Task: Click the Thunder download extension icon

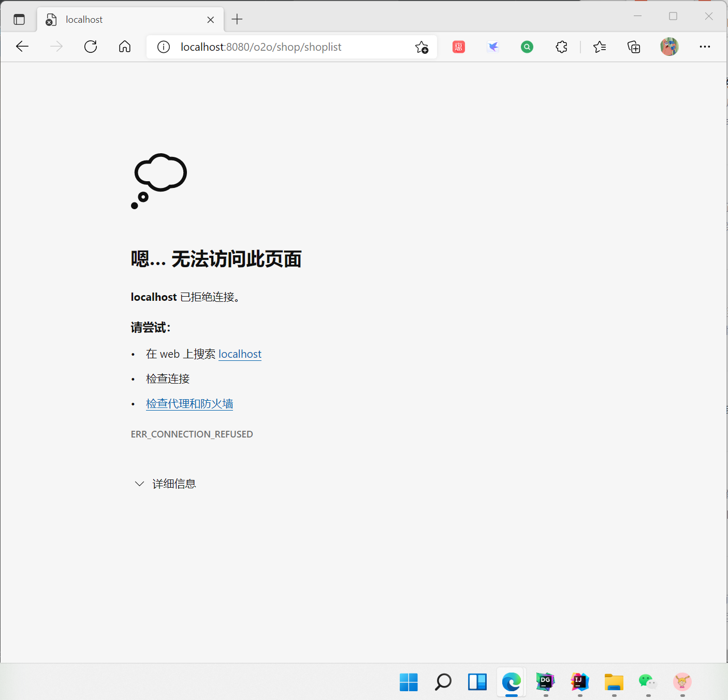Action: (x=492, y=47)
